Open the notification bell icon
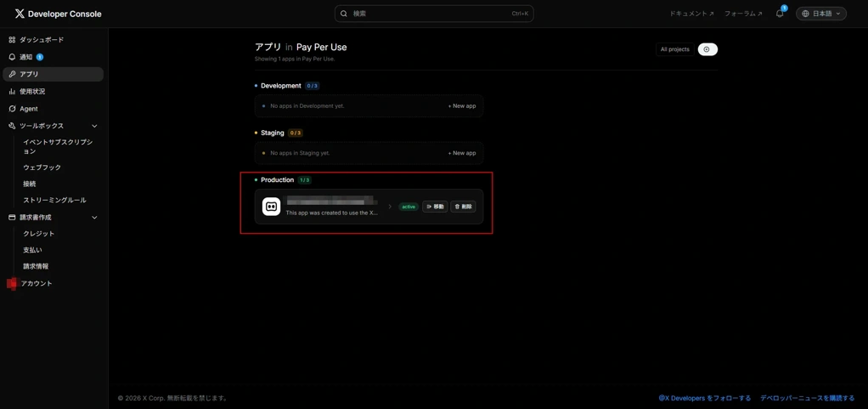The image size is (868, 409). (780, 14)
